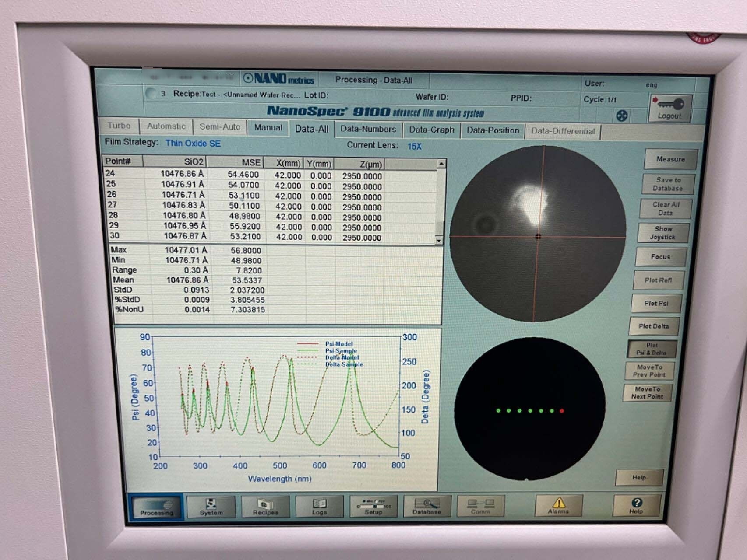Open the Logs section icon
747x560 pixels.
pyautogui.click(x=319, y=507)
